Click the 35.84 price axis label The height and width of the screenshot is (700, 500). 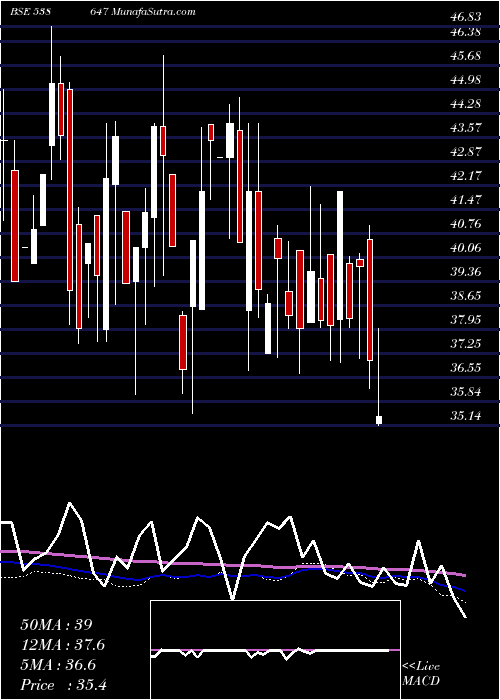pyautogui.click(x=466, y=392)
